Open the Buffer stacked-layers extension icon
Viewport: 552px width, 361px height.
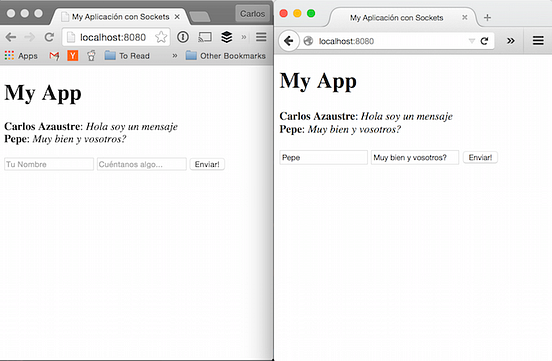pos(227,37)
